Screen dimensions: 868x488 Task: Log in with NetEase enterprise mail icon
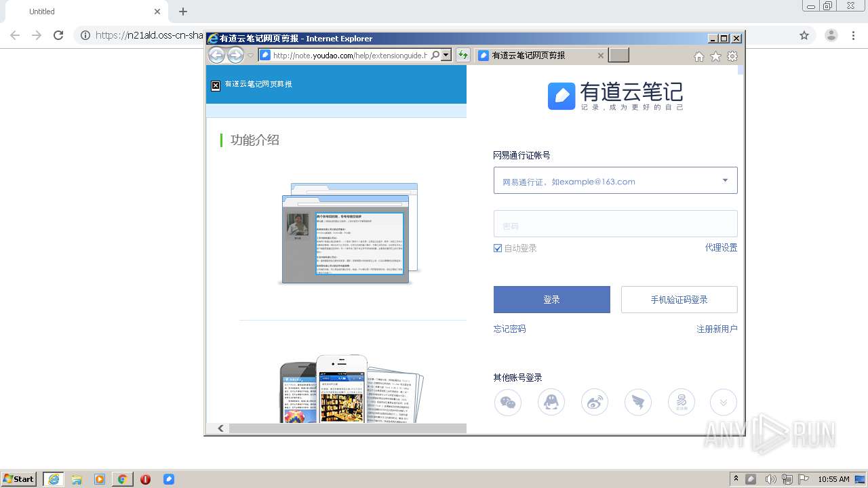click(681, 403)
